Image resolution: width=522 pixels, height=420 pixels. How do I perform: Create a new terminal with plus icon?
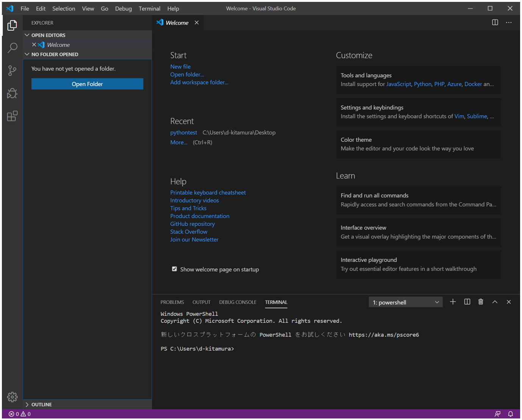(x=453, y=302)
